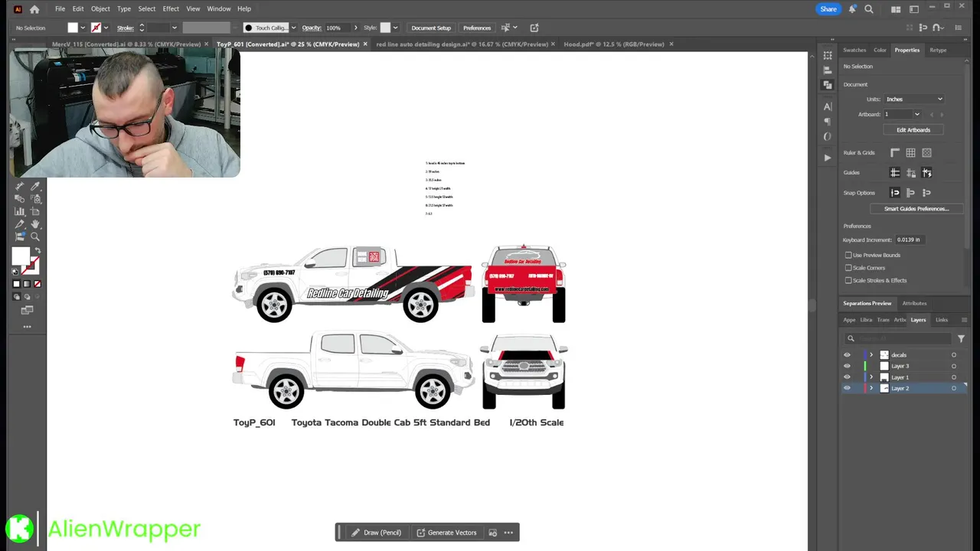The image size is (980, 551).
Task: Expand the decals layer
Action: point(871,355)
